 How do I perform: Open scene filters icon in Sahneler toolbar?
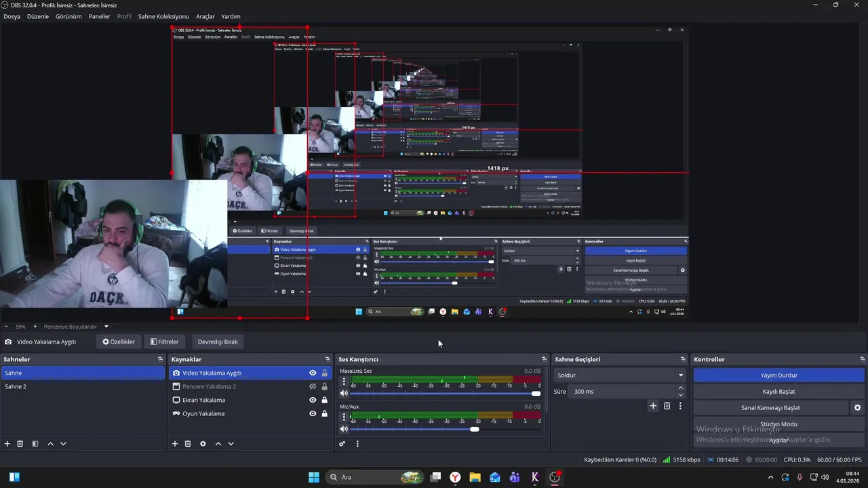tap(35, 444)
